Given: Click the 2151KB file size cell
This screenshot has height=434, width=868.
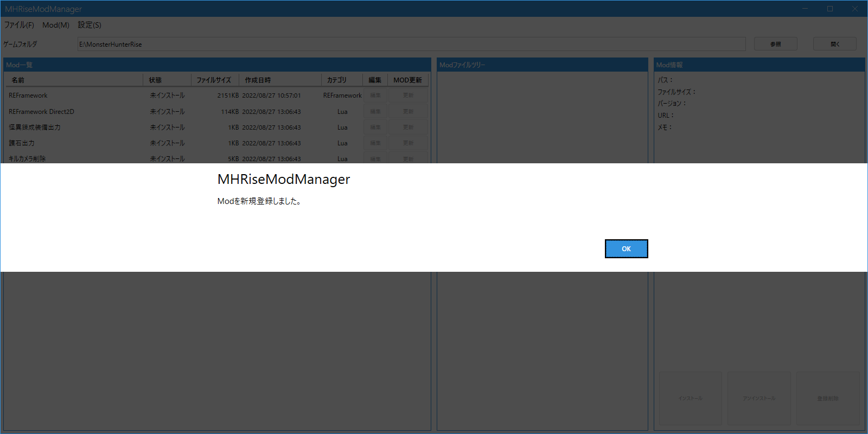Looking at the screenshot, I should [228, 95].
